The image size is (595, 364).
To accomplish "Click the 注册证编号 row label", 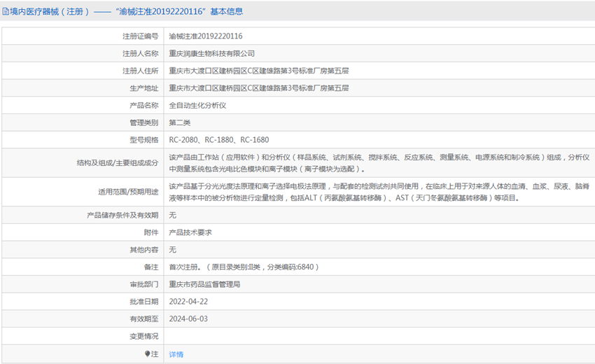I will [x=140, y=36].
